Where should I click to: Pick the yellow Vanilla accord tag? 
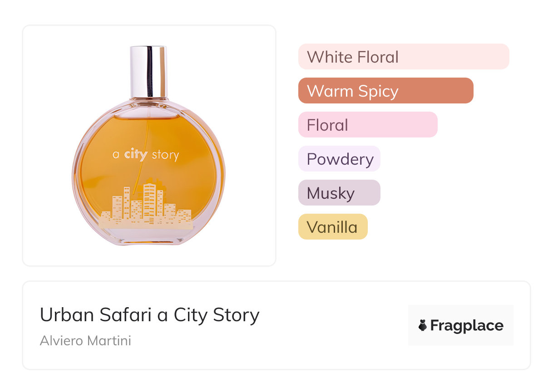[x=332, y=227]
